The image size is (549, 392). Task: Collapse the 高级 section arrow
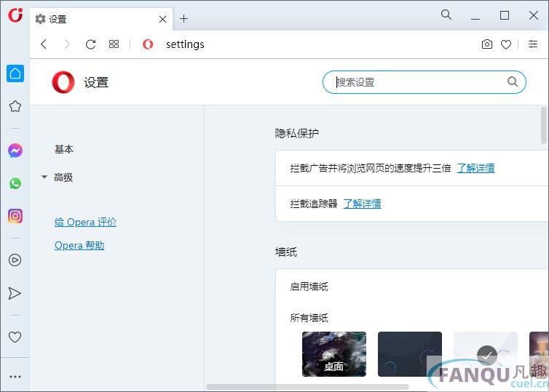[x=44, y=177]
